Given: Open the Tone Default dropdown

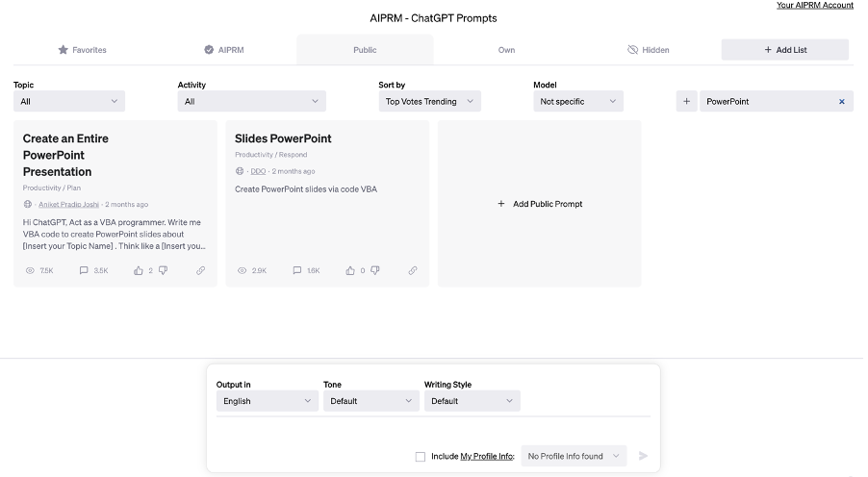Looking at the screenshot, I should coord(370,401).
